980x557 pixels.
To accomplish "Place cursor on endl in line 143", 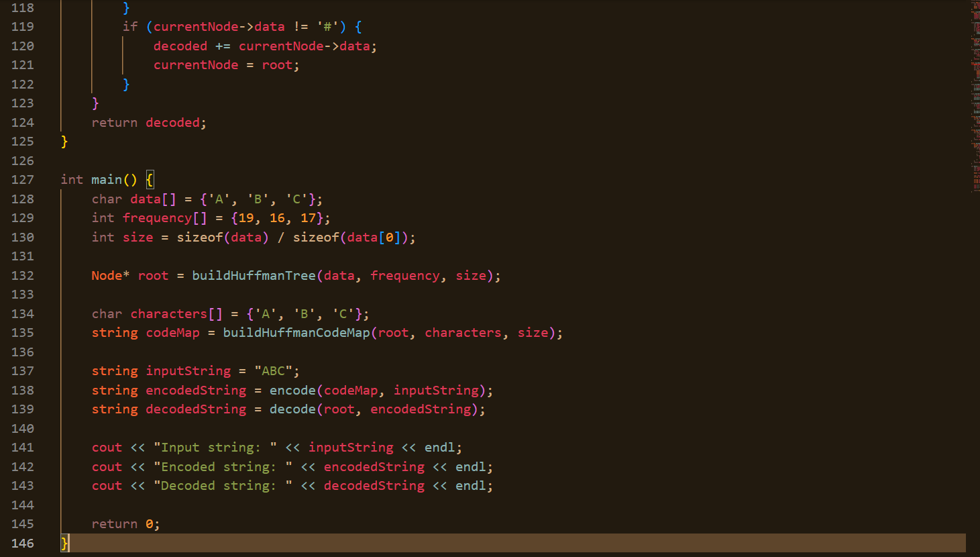I will pyautogui.click(x=471, y=485).
